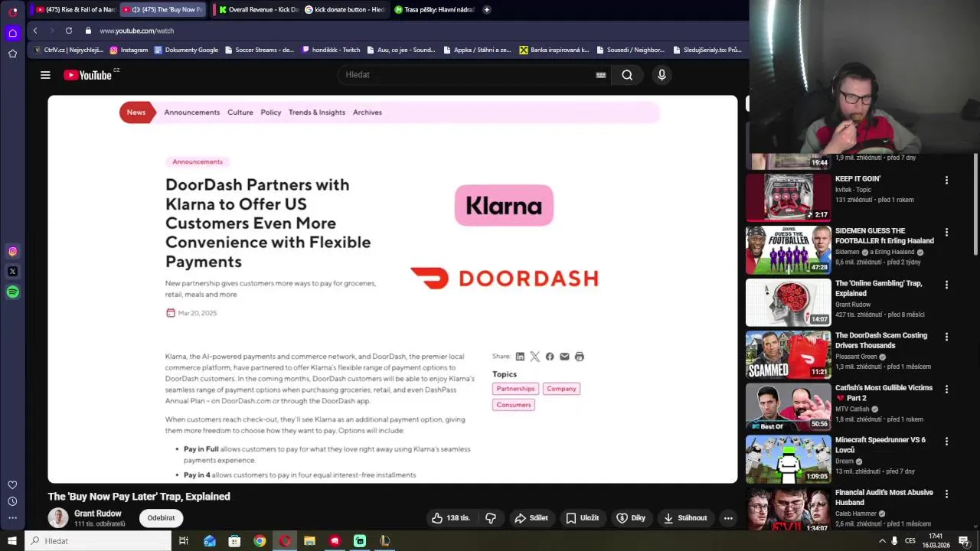Open options for 'Online Gambling' Trap video

coord(946,285)
